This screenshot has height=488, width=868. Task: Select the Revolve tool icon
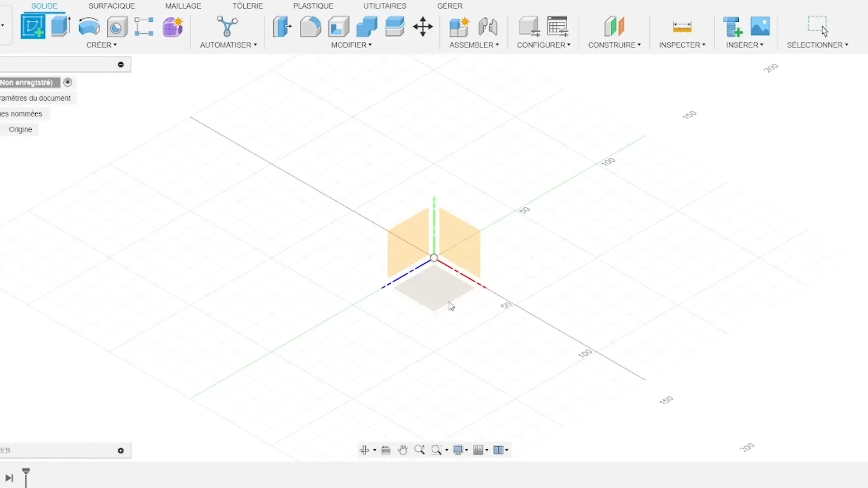(89, 27)
